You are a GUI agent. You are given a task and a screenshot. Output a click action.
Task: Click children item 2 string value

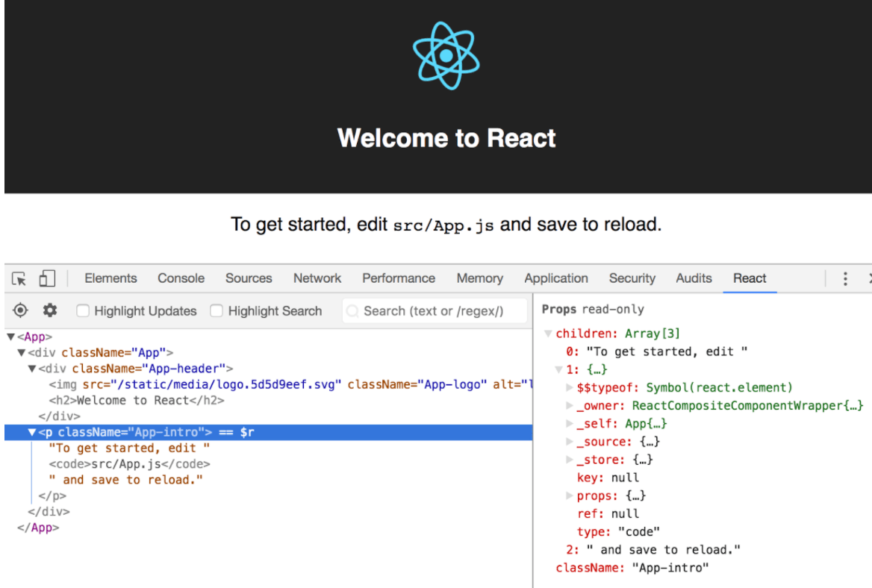664,550
